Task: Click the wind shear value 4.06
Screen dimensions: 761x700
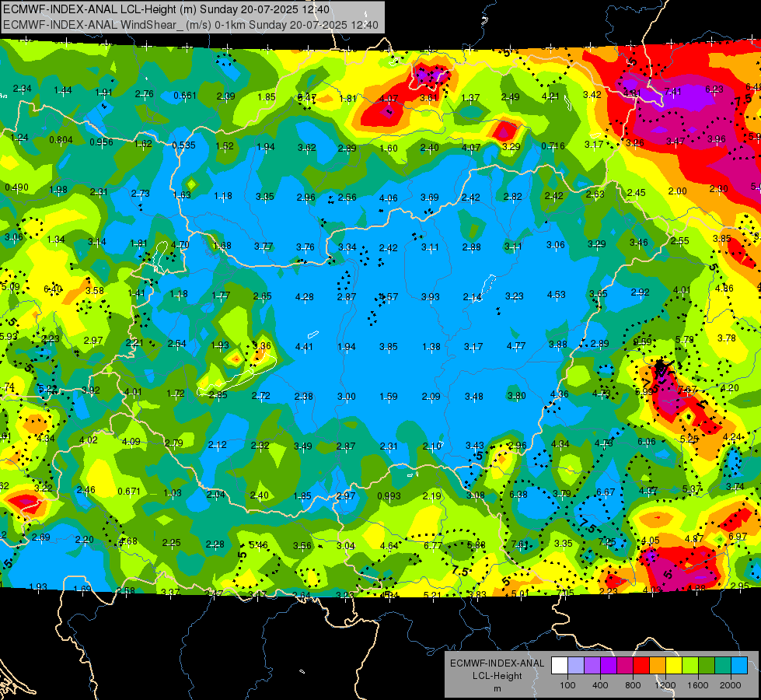Action: point(388,198)
